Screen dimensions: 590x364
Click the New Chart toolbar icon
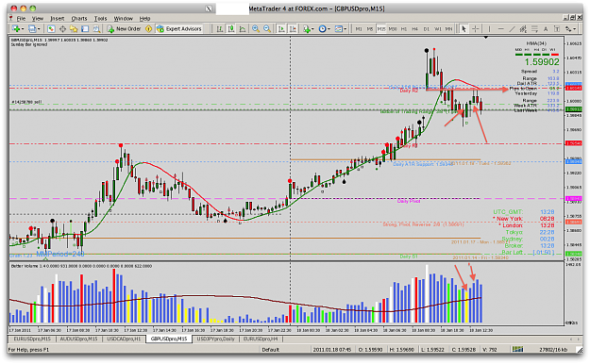(16, 29)
